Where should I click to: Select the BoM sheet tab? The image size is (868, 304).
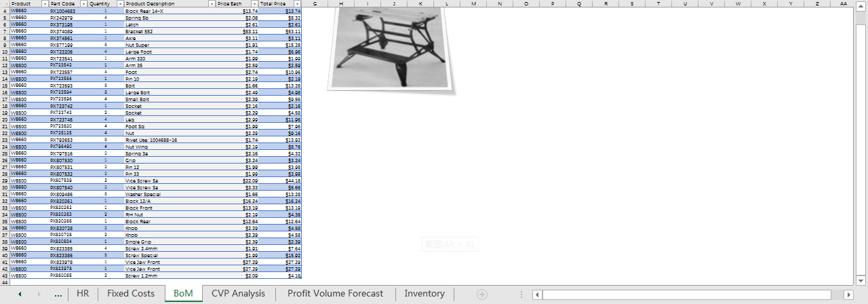pyautogui.click(x=183, y=294)
